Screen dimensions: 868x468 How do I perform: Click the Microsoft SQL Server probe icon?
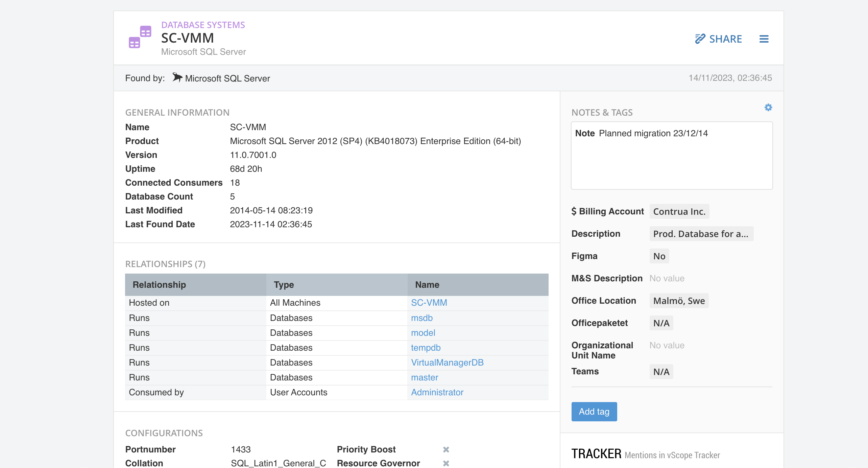pos(177,77)
